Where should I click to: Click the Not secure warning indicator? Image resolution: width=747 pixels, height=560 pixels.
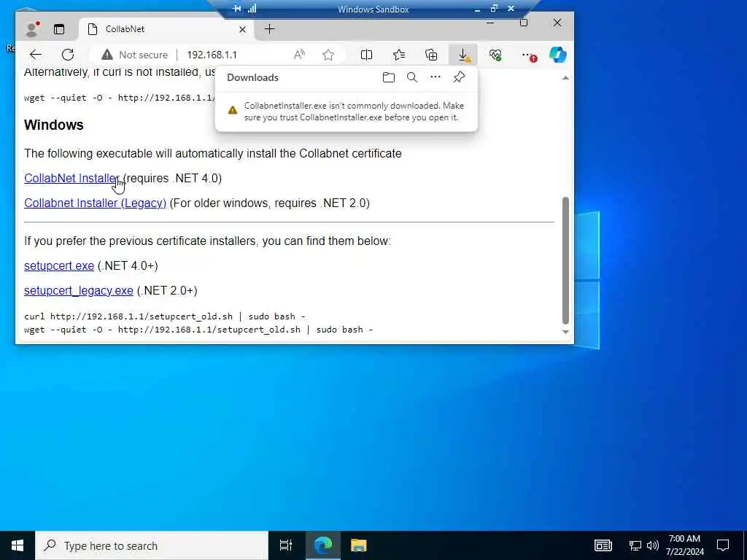tap(134, 55)
